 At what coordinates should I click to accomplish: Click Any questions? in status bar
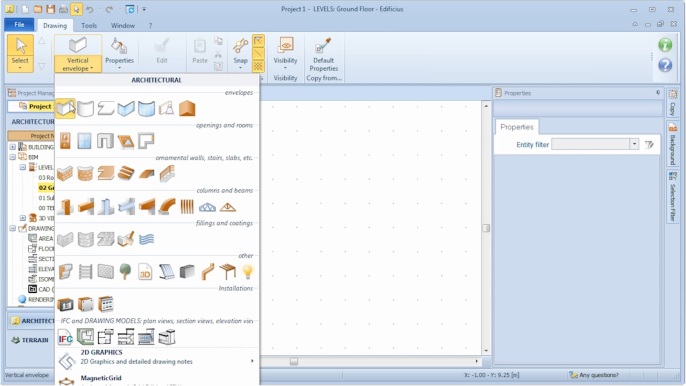click(x=594, y=375)
